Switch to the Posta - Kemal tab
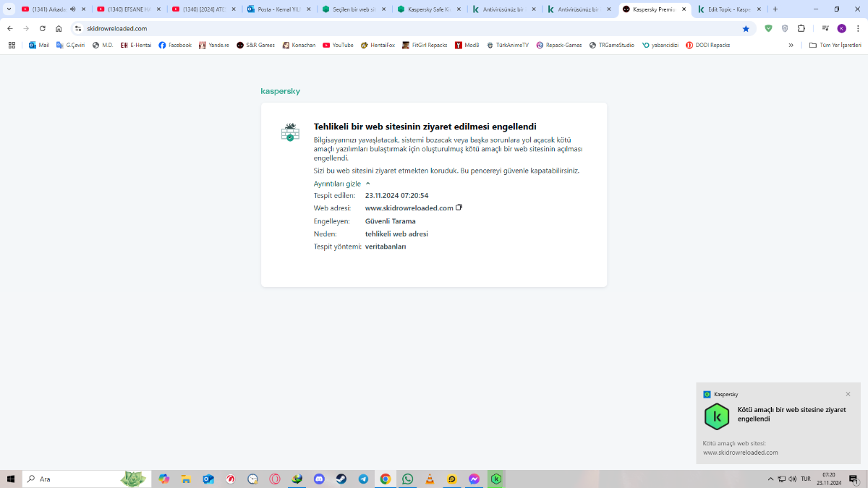The height and width of the screenshot is (488, 868). 278,9
